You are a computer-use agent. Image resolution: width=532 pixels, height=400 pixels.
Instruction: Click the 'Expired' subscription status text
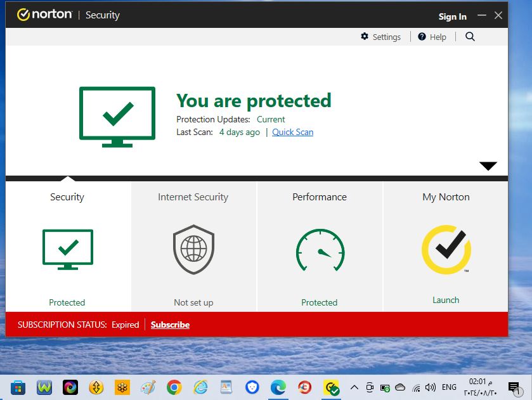click(x=125, y=325)
